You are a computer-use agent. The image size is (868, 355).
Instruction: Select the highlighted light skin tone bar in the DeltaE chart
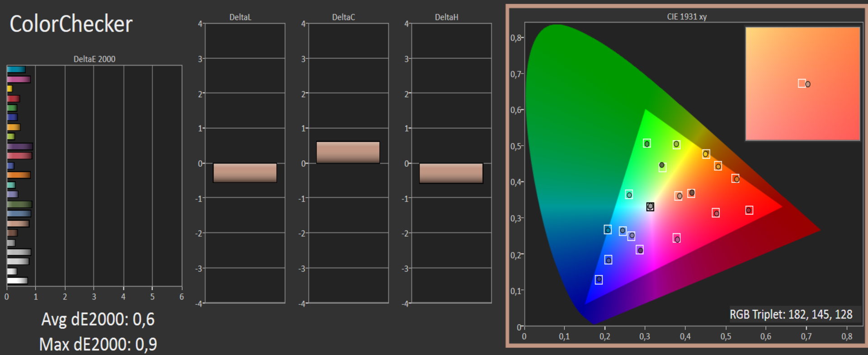18,224
